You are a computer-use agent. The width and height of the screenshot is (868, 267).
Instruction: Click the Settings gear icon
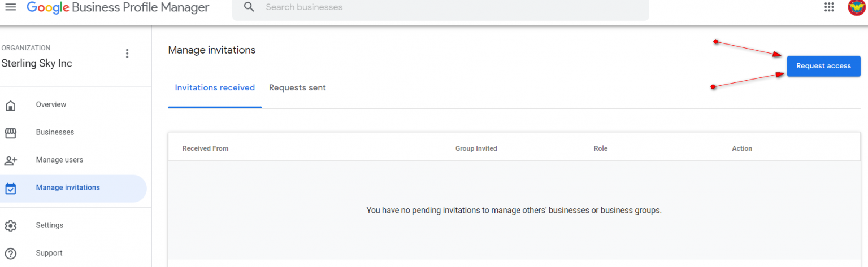[x=10, y=226]
